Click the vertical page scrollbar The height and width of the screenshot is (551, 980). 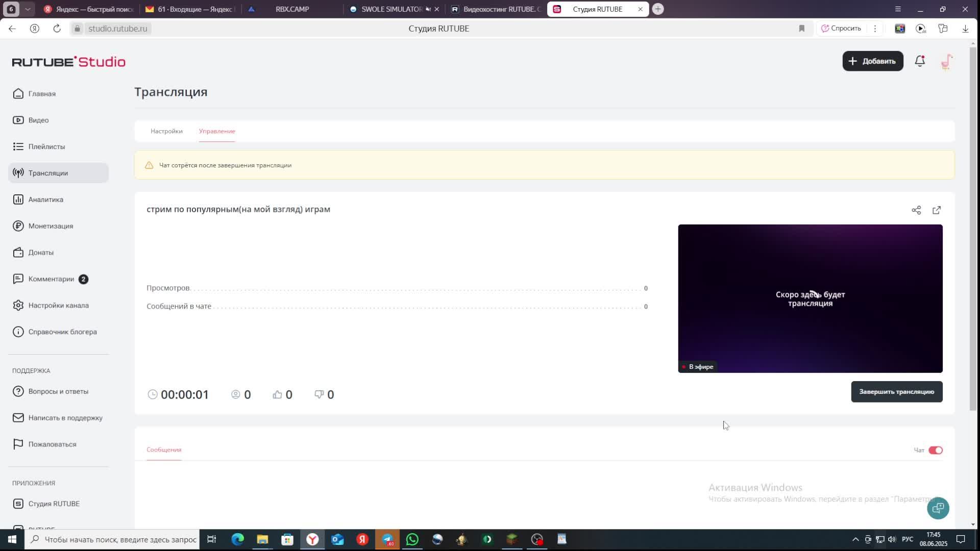pos(973,228)
